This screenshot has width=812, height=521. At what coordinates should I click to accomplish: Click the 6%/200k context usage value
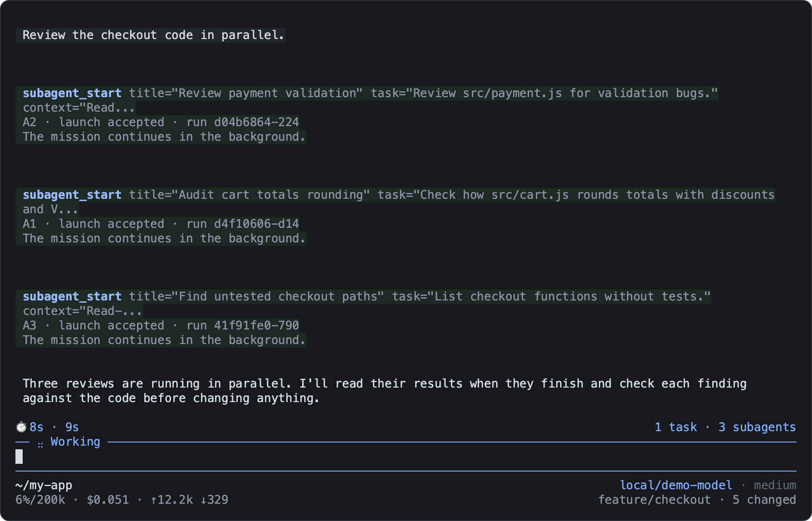point(40,500)
